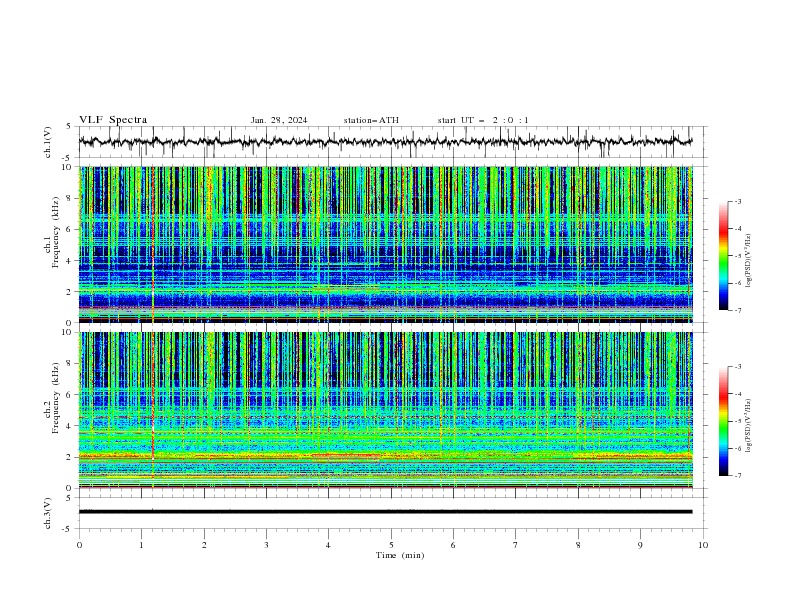Click time axis tick label '9'
The height and width of the screenshot is (612, 792).
pyautogui.click(x=640, y=545)
